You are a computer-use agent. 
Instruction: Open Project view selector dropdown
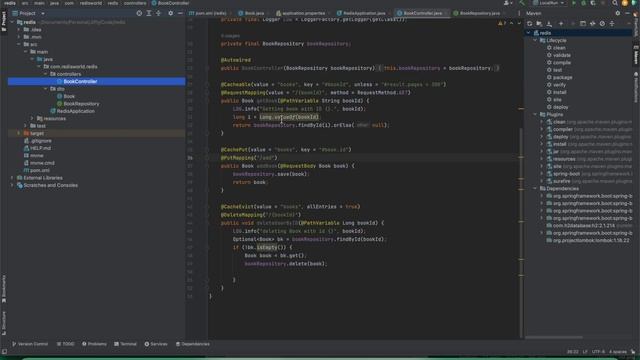pyautogui.click(x=28, y=13)
